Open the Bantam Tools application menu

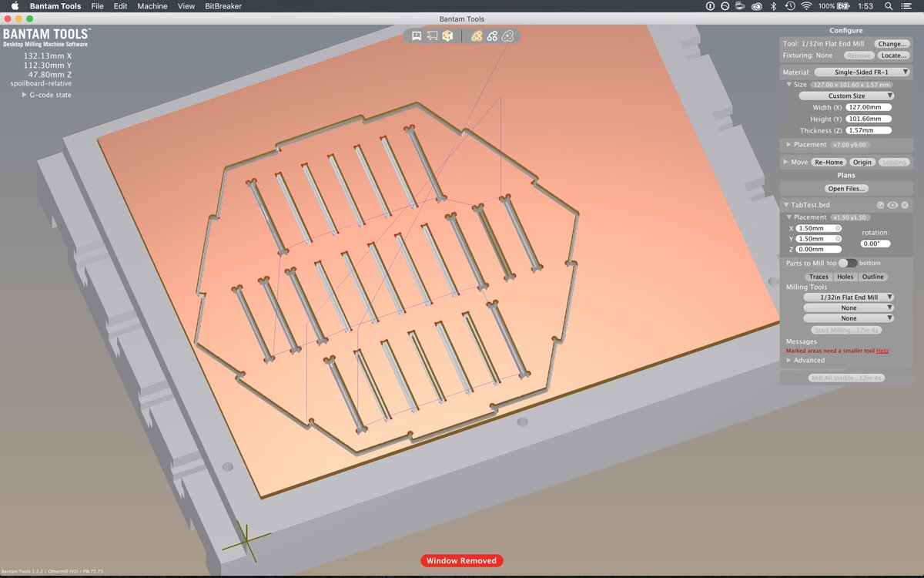(x=55, y=6)
